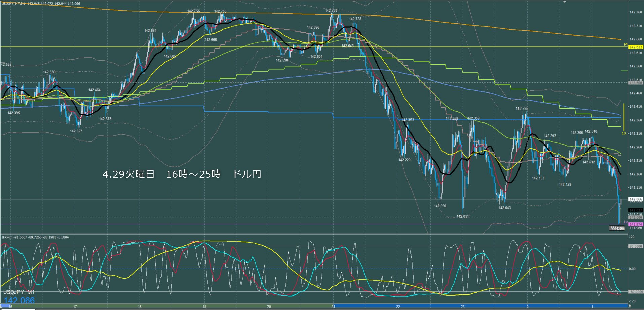This screenshot has width=644, height=310.
Task: Select the -80.0000 RCI level label
Action: [x=635, y=292]
